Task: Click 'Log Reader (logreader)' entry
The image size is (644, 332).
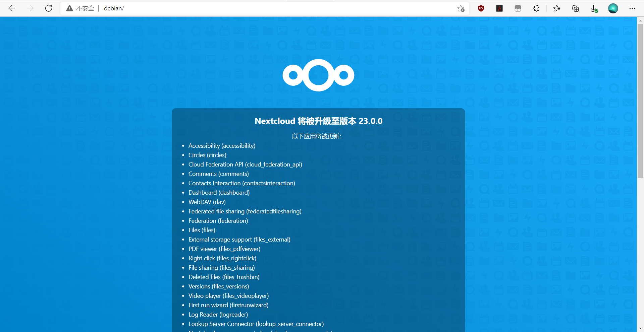Action: [218, 315]
